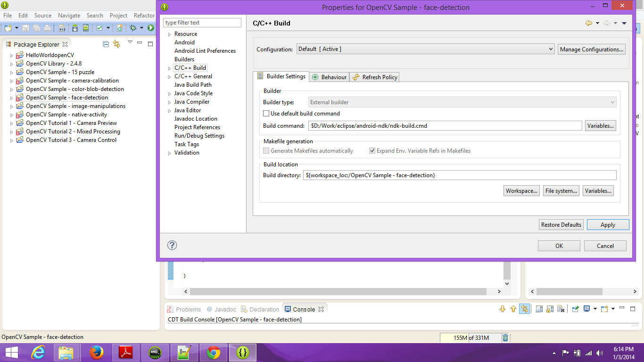Open the Android SDK Manager icon

(74, 28)
